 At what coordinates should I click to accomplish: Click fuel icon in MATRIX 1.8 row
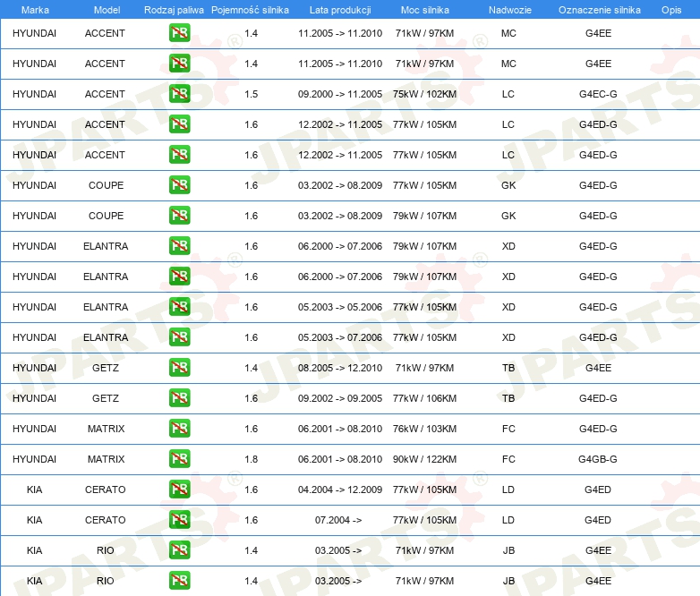tap(179, 458)
